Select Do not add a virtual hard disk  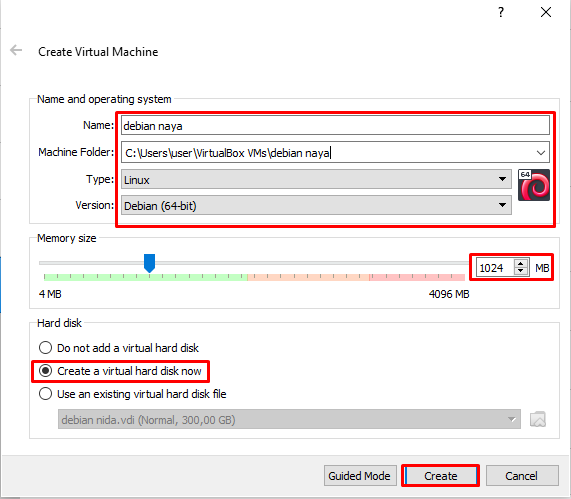point(119,348)
